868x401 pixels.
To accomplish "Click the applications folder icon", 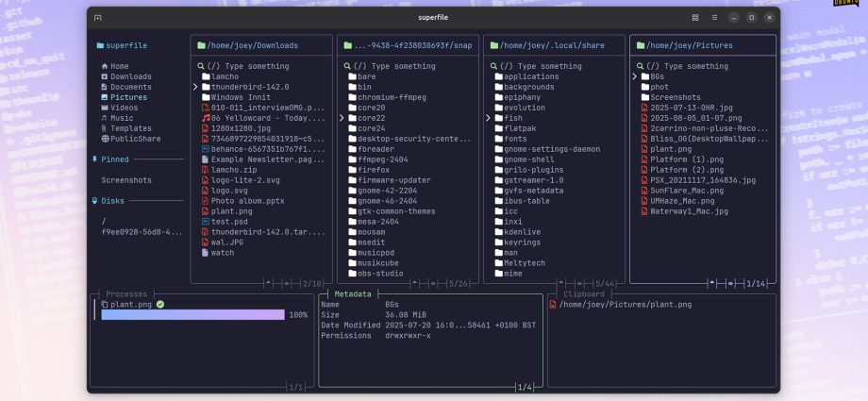I will (x=498, y=76).
